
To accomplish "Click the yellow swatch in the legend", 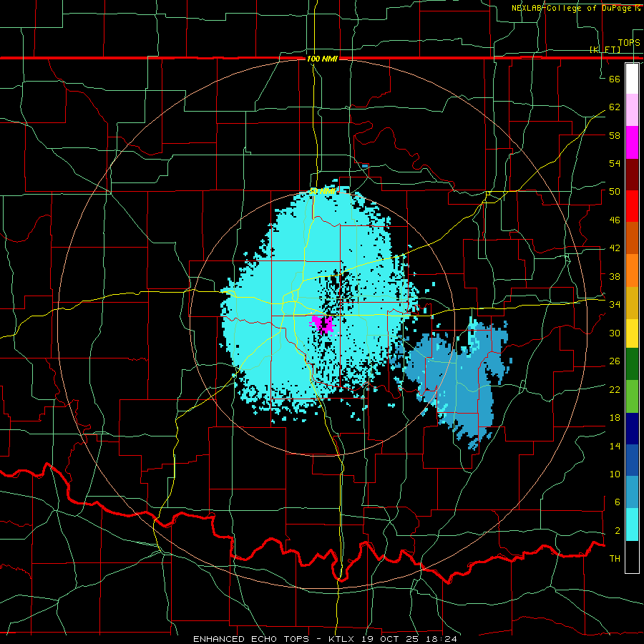I will click(x=632, y=333).
